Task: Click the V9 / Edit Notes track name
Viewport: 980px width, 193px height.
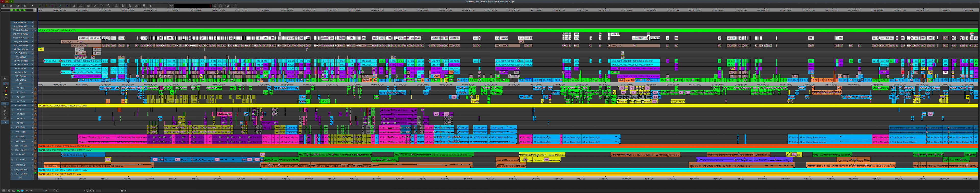Action: click(20, 49)
